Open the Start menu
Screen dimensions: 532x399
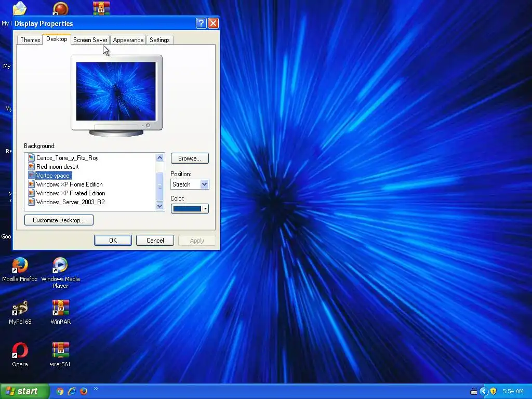click(x=24, y=392)
